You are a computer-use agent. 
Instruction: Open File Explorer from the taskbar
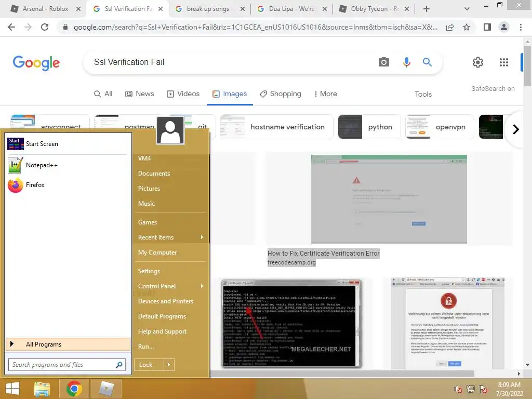click(42, 389)
